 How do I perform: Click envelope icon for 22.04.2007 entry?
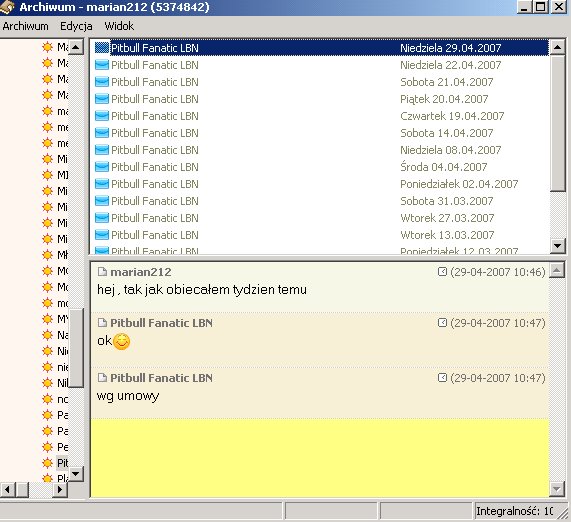tap(102, 65)
